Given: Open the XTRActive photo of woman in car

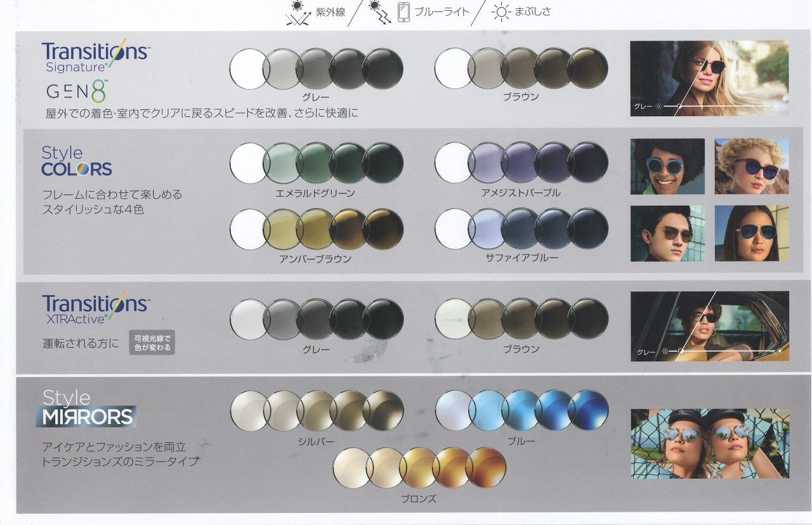Looking at the screenshot, I should 710,326.
